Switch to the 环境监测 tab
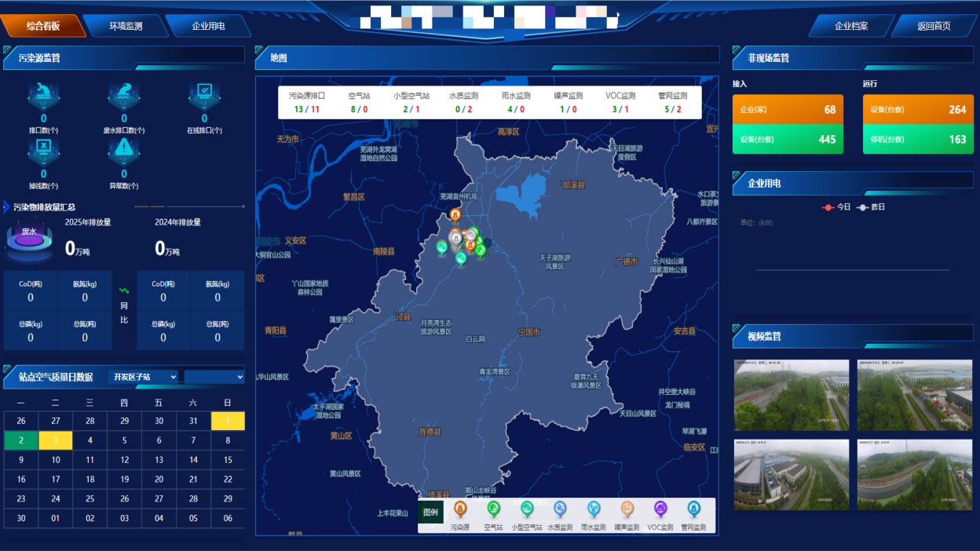The height and width of the screenshot is (551, 980). click(x=126, y=26)
